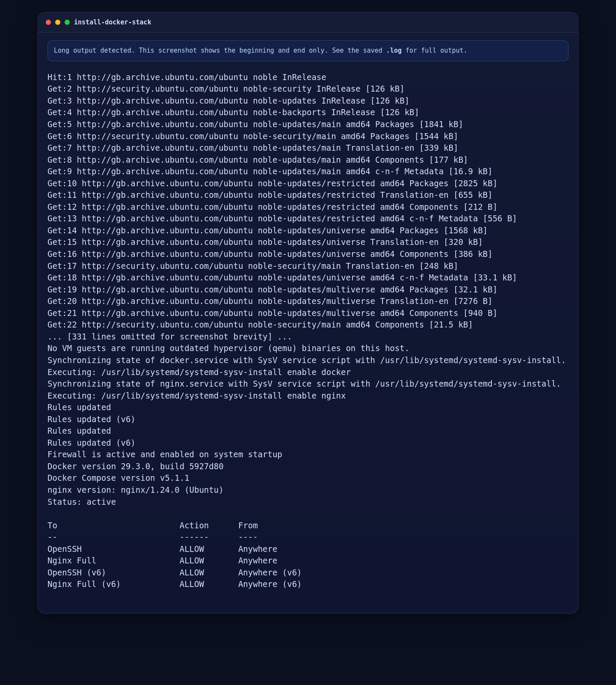Image resolution: width=616 pixels, height=685 pixels.
Task: Click the Get:13 c-n-f Metadata 556 B line
Action: tap(282, 219)
